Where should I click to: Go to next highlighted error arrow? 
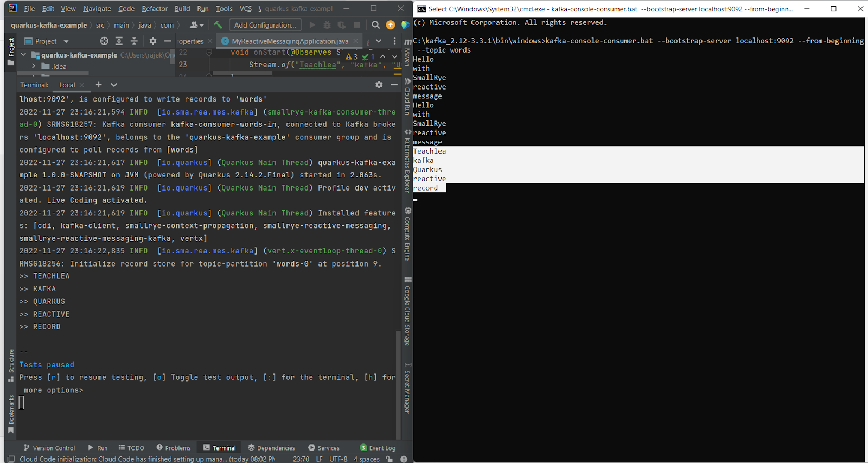point(394,56)
